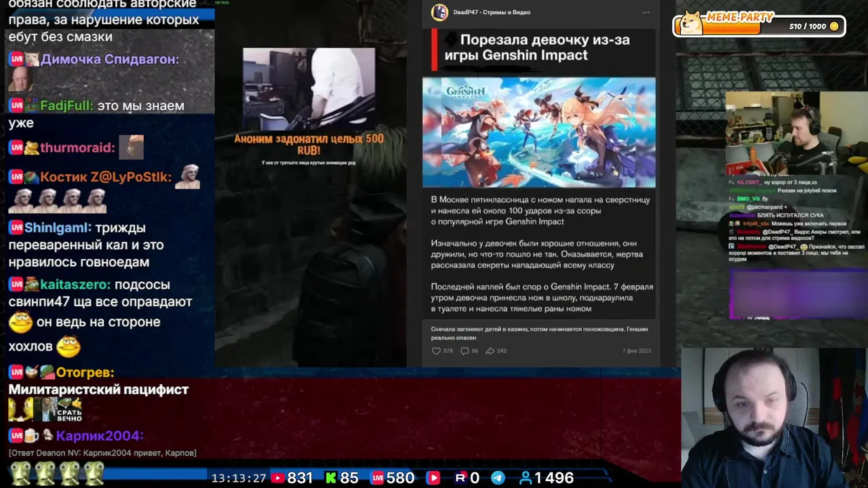Click the DeadP47 community avatar

point(439,12)
